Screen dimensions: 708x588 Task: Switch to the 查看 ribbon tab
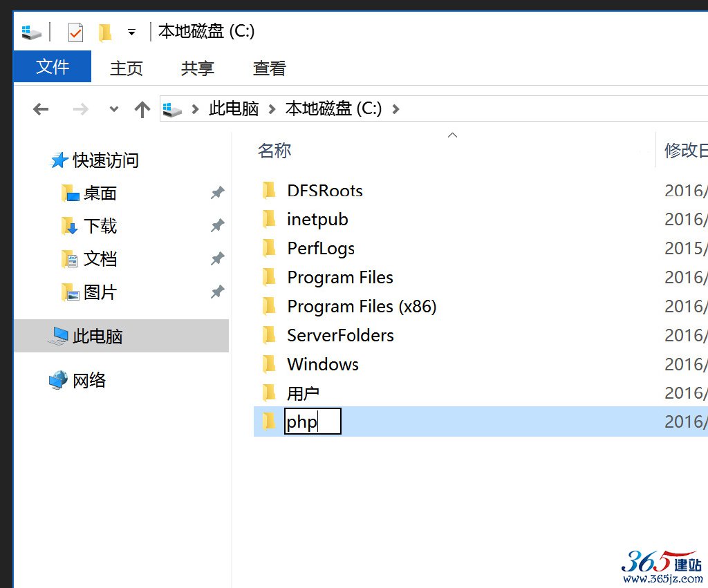(270, 68)
